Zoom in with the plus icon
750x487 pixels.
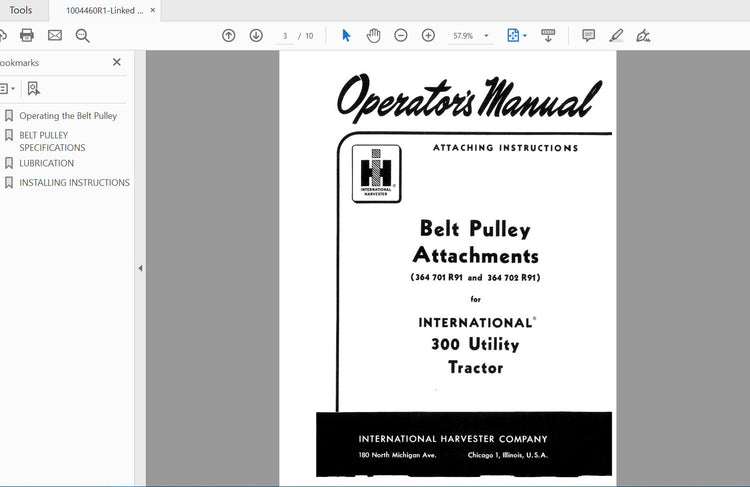[x=429, y=35]
